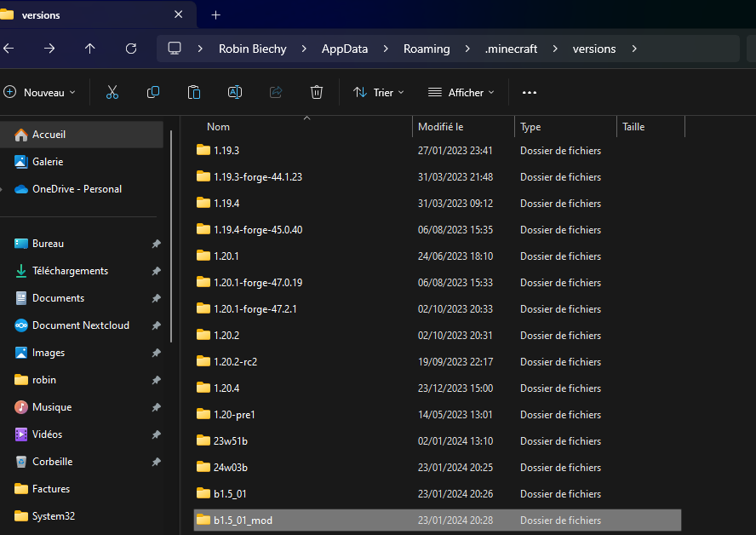Screen dimensions: 756x535
Task: Click Robin Biechy in the address bar
Action: (x=253, y=49)
